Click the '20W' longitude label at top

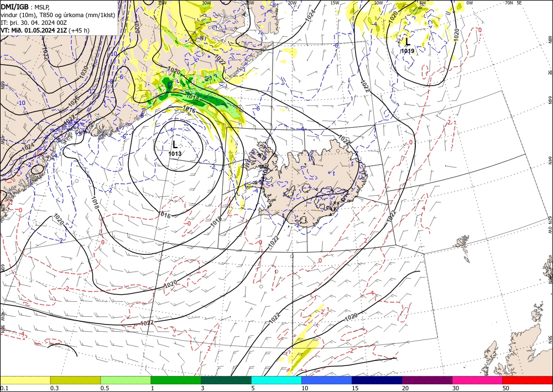click(292, 3)
